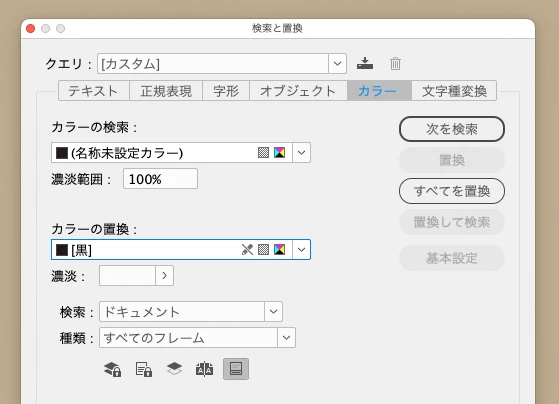The image size is (559, 404).
Task: Switch to the 字形 tab
Action: point(226,91)
